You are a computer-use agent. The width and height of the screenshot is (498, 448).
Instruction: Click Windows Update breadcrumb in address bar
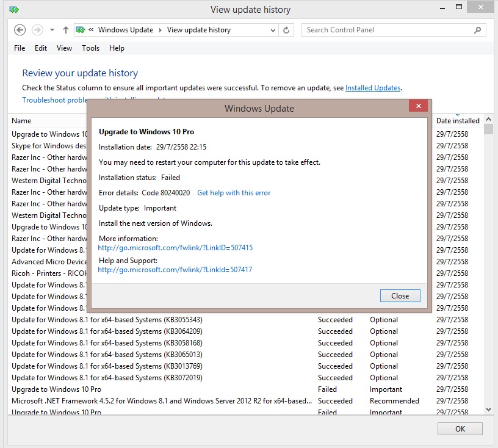[126, 30]
